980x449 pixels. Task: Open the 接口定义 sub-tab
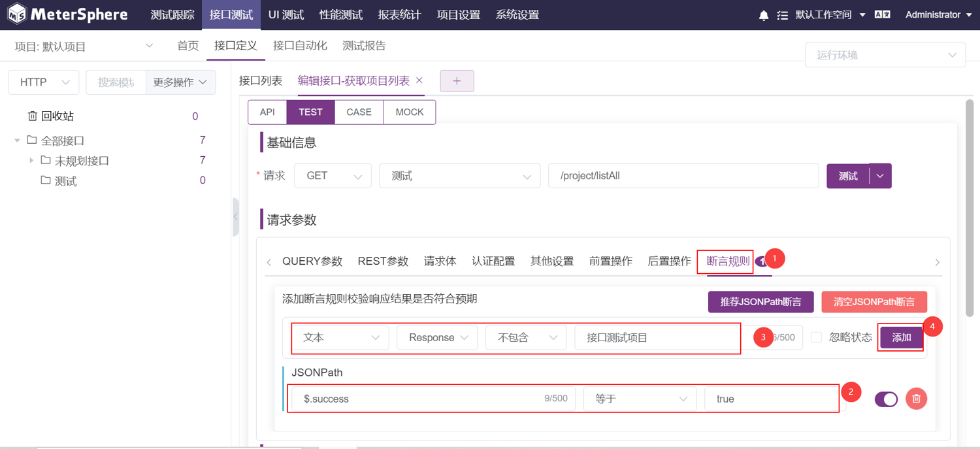tap(236, 46)
